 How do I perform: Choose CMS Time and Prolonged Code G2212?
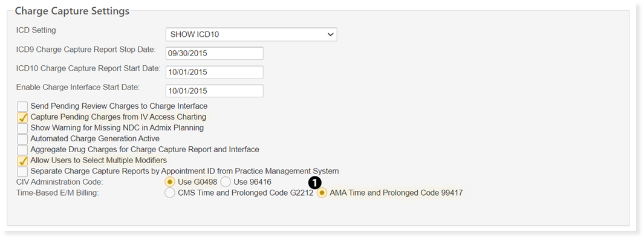(169, 193)
